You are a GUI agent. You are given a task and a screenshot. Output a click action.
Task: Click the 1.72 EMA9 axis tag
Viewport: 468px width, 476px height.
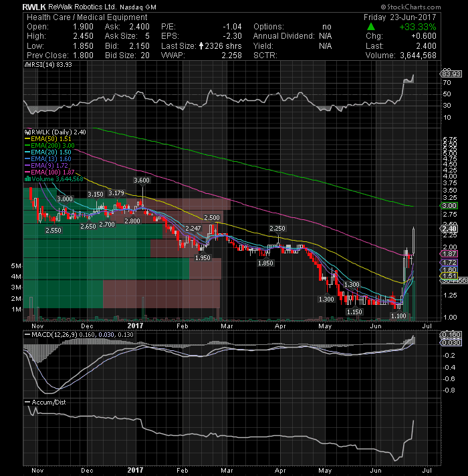click(449, 262)
